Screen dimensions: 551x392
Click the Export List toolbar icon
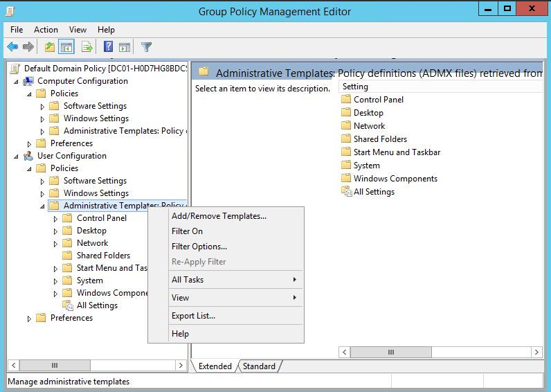pos(87,47)
